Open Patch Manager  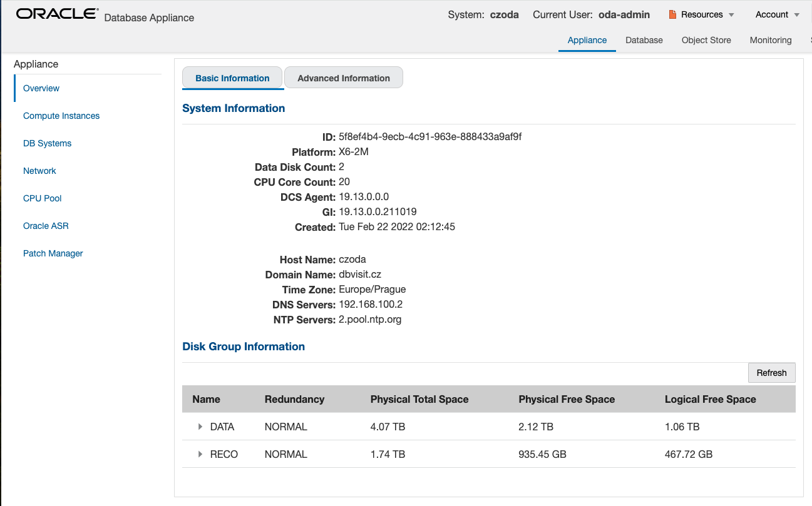(53, 253)
